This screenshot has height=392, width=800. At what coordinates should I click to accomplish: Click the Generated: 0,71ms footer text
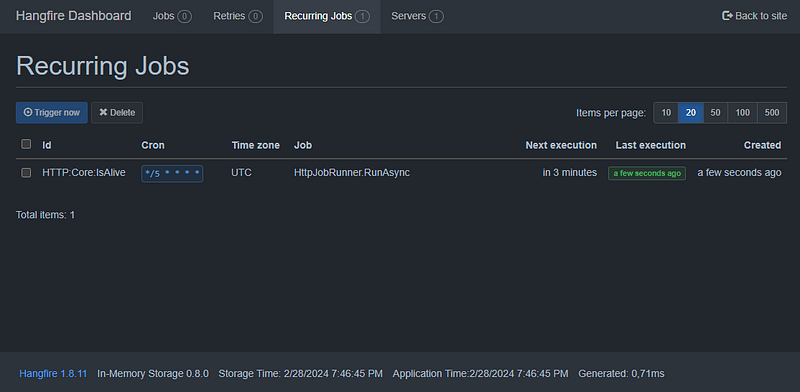coord(621,374)
